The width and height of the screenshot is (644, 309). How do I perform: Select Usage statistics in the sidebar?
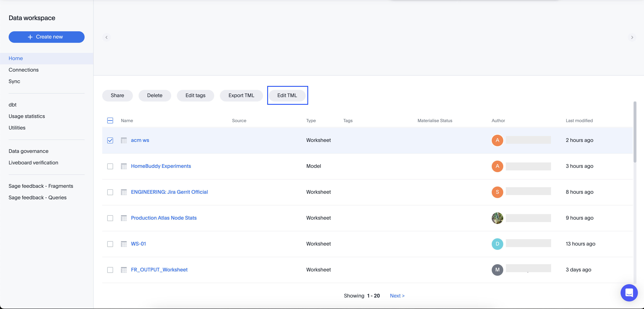pos(27,116)
